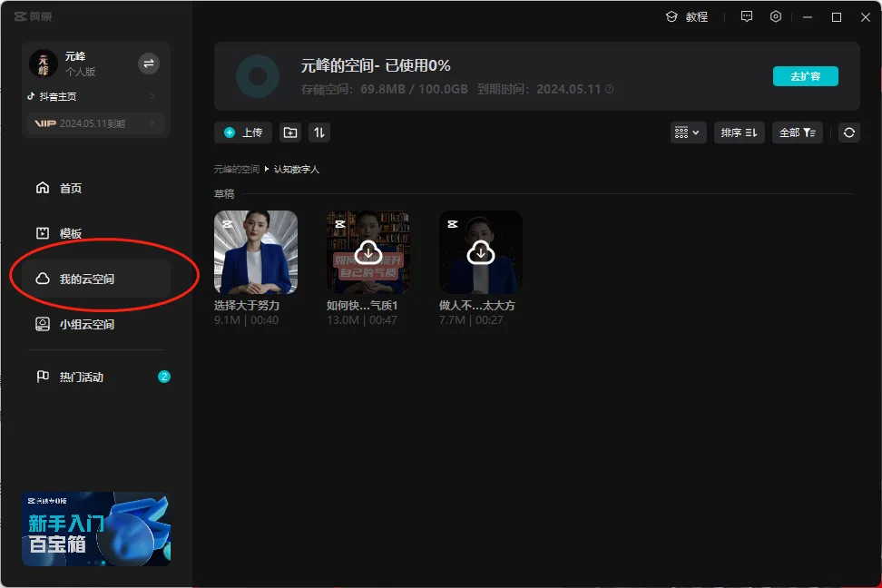Click 认知数字人 breadcrumb folder
882x588 pixels.
[297, 169]
